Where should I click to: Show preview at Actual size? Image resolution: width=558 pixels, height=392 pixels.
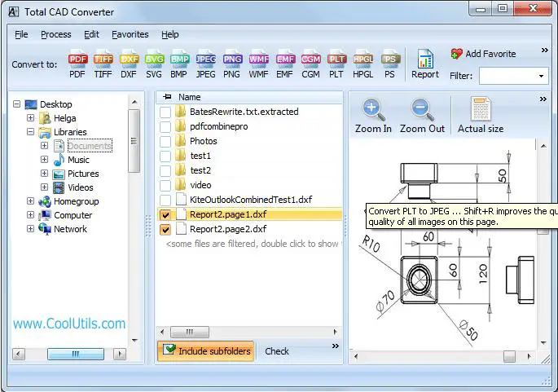coord(481,116)
